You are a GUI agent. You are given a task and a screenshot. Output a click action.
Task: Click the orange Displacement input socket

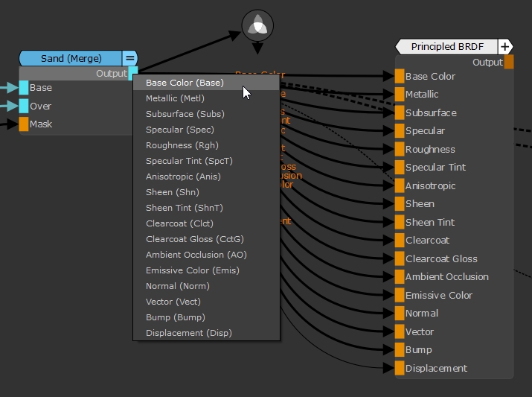tap(400, 368)
